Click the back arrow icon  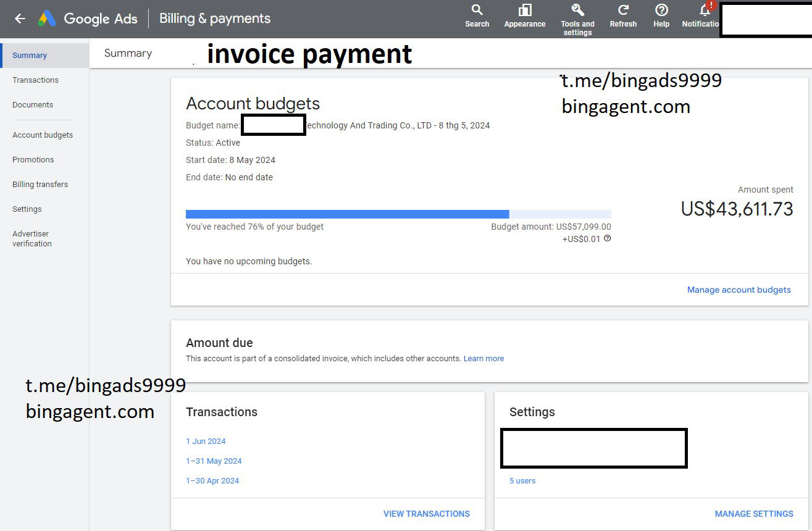click(20, 19)
